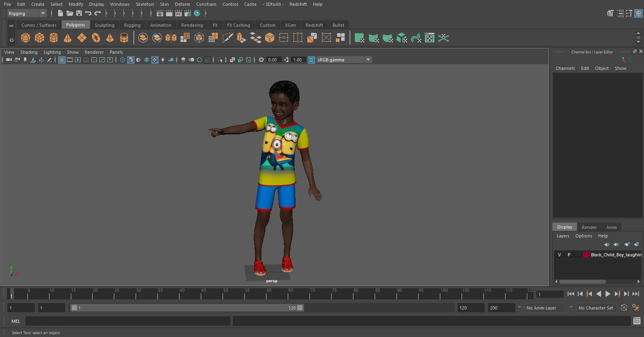Create a polygon plane shelf icon
Viewport: 644px width, 337px height.
pos(82,38)
